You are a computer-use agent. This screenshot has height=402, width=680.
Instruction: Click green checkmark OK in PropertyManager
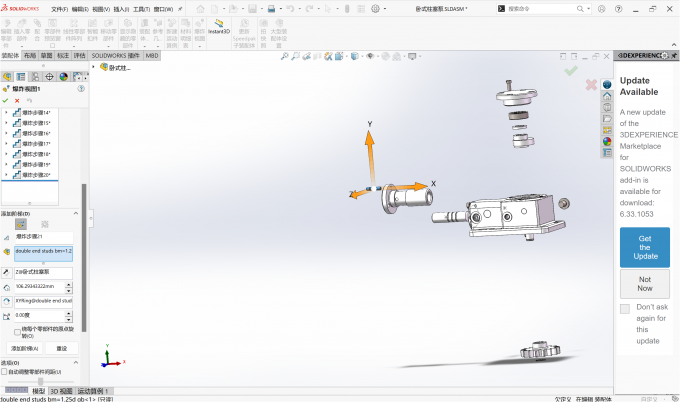click(x=5, y=101)
